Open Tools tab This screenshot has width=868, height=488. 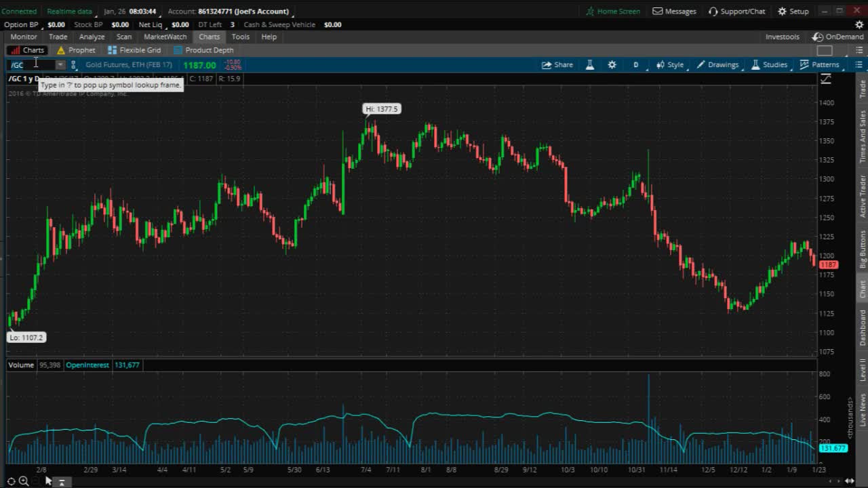tap(241, 37)
